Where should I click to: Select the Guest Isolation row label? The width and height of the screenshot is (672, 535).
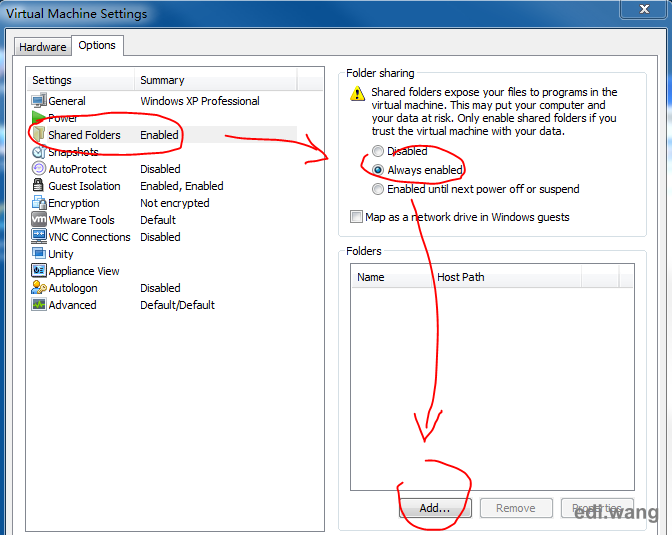click(84, 186)
